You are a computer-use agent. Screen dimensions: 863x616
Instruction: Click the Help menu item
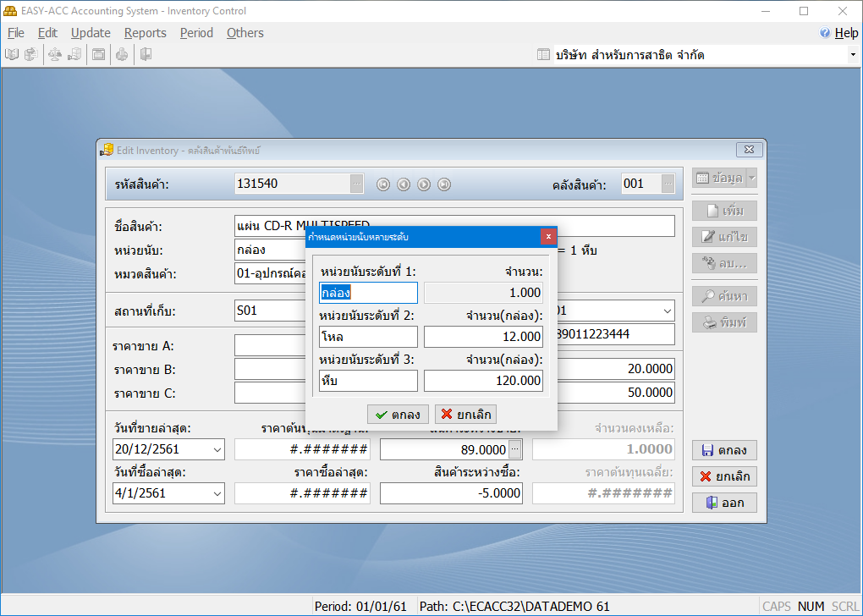coord(838,33)
